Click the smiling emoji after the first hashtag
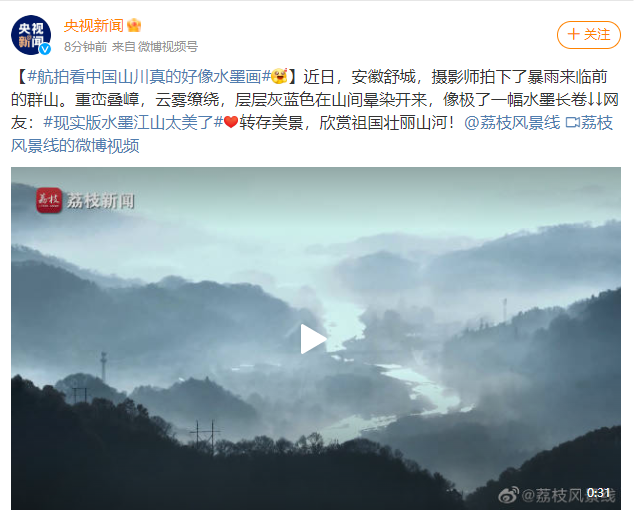634x514 pixels. tap(279, 76)
